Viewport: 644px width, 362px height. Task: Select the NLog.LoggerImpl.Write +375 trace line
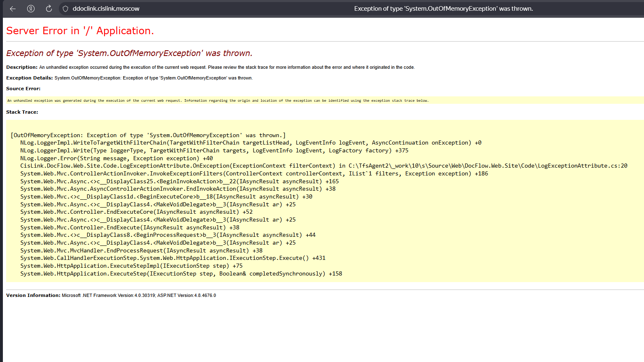pyautogui.click(x=214, y=151)
